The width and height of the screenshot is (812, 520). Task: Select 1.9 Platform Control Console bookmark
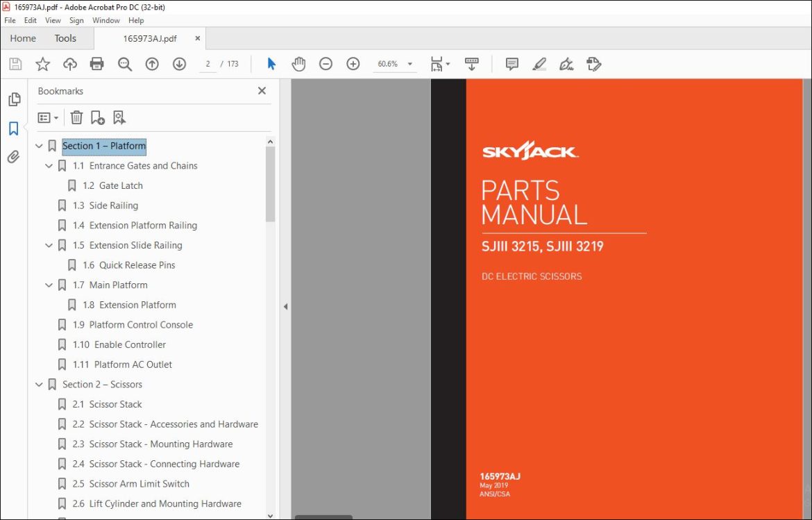[133, 325]
